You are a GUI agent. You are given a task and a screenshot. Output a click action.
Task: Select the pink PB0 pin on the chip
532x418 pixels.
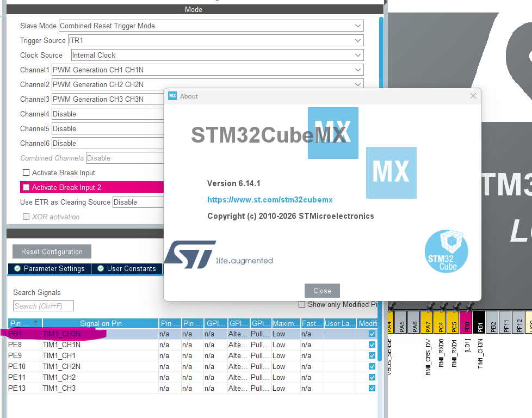point(467,323)
